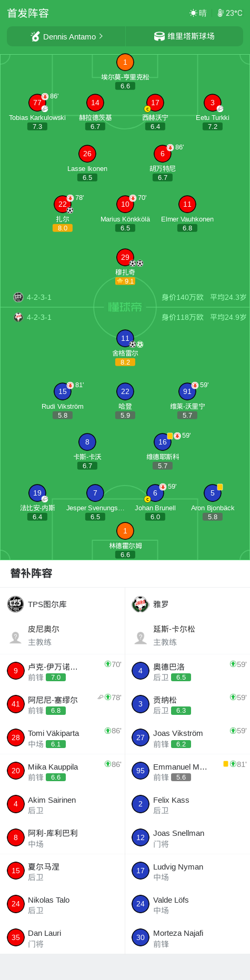
Task: Select blue number 11 forward rated 8.2
Action: pyautogui.click(x=125, y=338)
